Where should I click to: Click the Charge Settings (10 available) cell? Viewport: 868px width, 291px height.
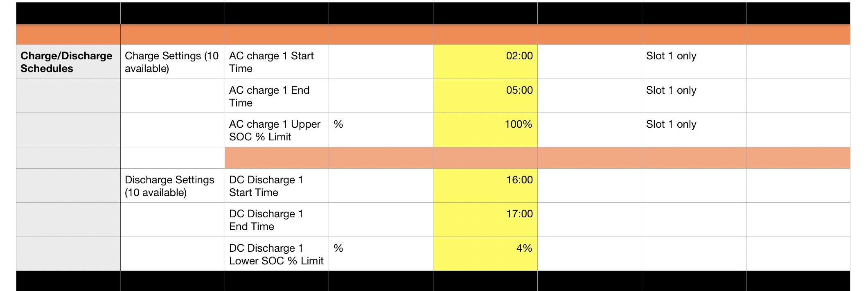tap(173, 62)
